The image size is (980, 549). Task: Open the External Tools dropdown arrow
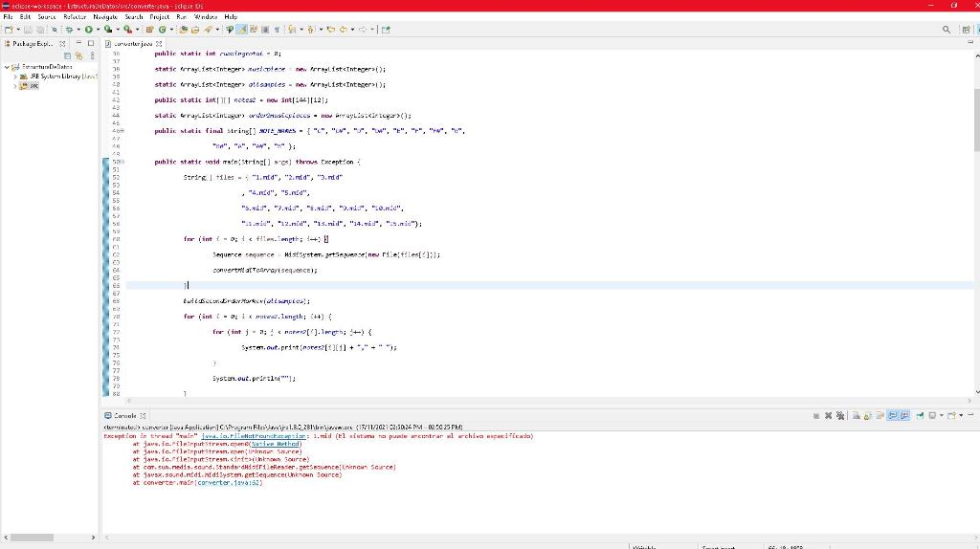[137, 30]
